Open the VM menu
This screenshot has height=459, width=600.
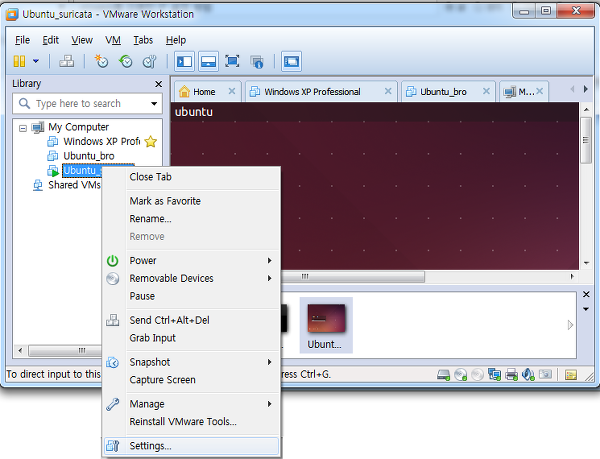tap(113, 40)
